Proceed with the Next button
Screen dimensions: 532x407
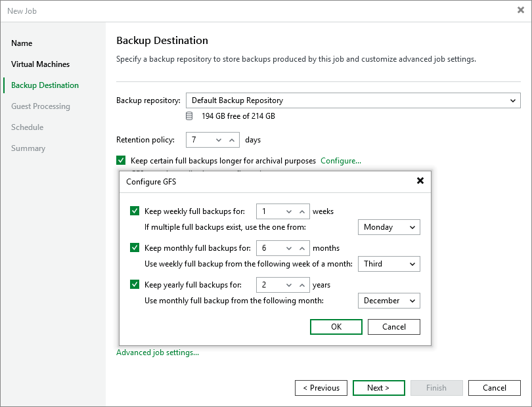[378, 387]
